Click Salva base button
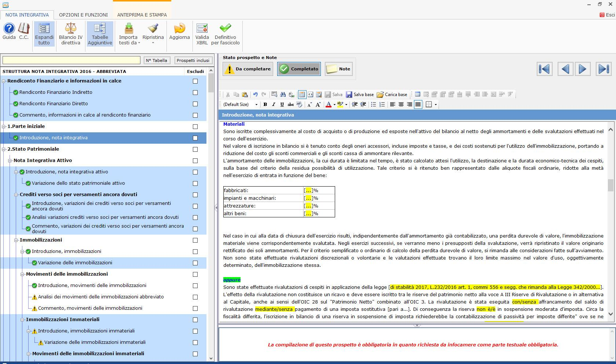Screen dimensions: 616x364 pyautogui.click(x=360, y=95)
